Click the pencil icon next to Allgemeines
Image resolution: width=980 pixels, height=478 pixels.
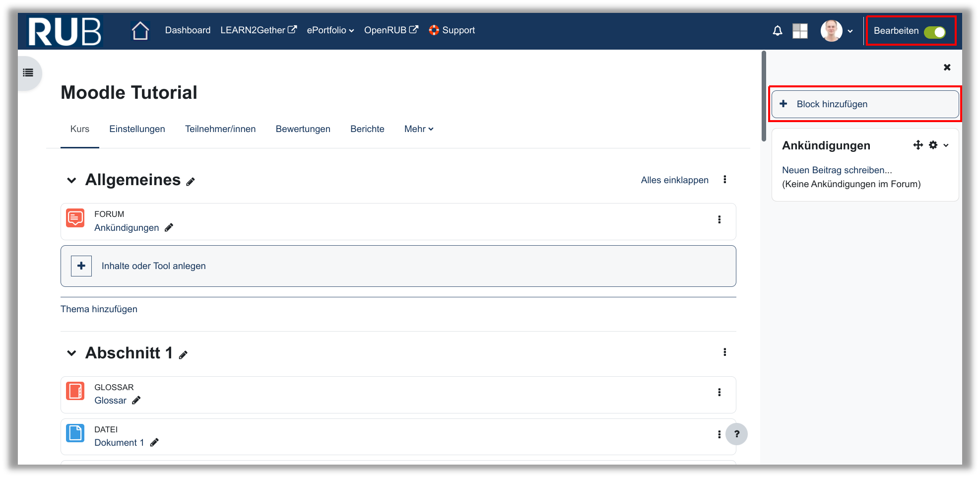click(191, 182)
